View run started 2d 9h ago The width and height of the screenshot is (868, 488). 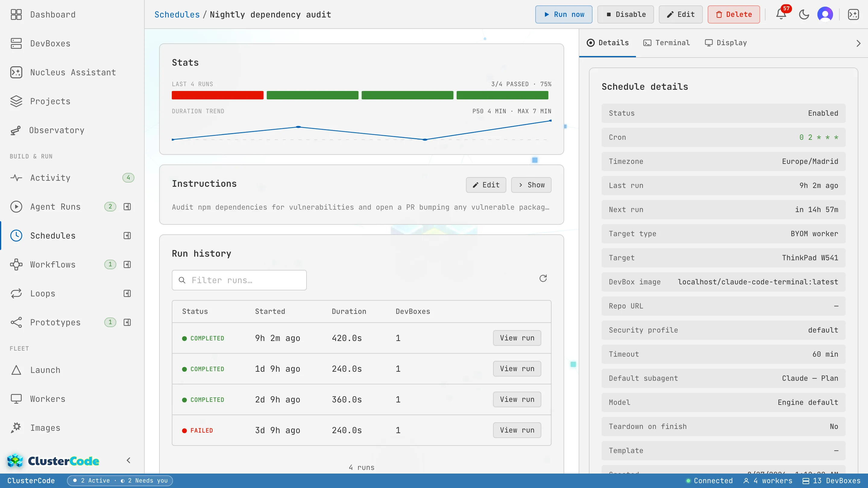tap(517, 399)
